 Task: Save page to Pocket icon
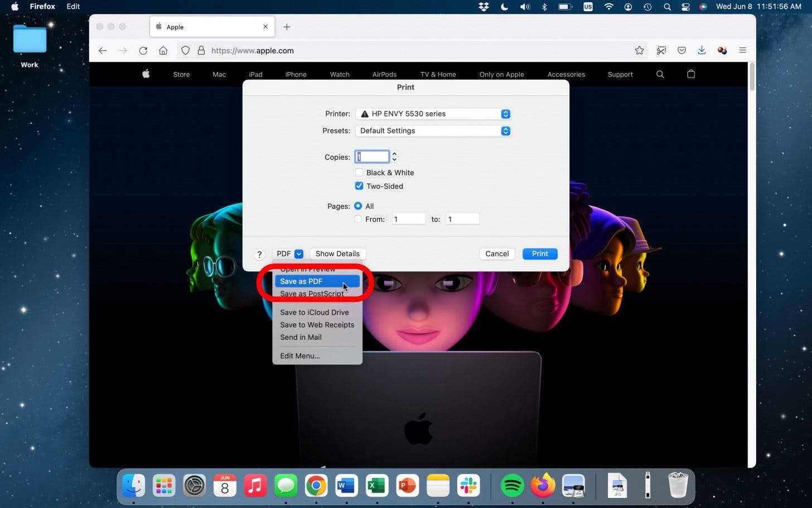[x=681, y=50]
